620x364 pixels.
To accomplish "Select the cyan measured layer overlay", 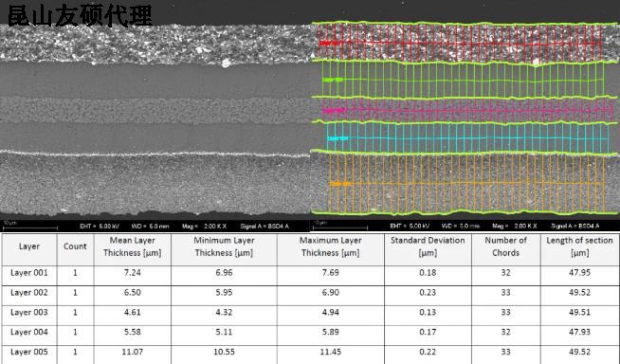I will (468, 137).
